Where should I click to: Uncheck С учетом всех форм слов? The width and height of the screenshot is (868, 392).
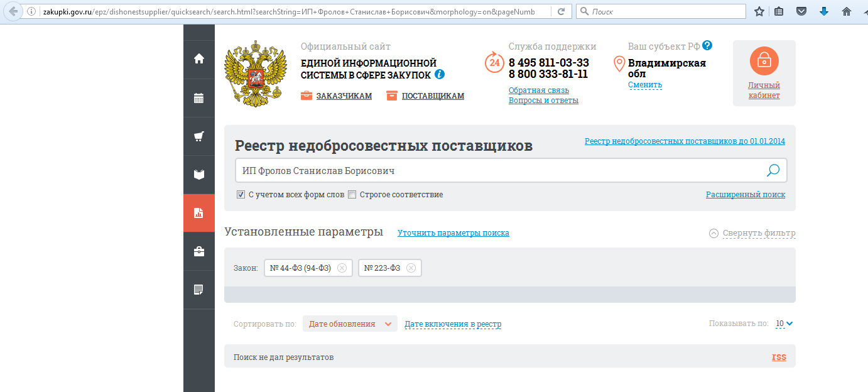pyautogui.click(x=241, y=195)
